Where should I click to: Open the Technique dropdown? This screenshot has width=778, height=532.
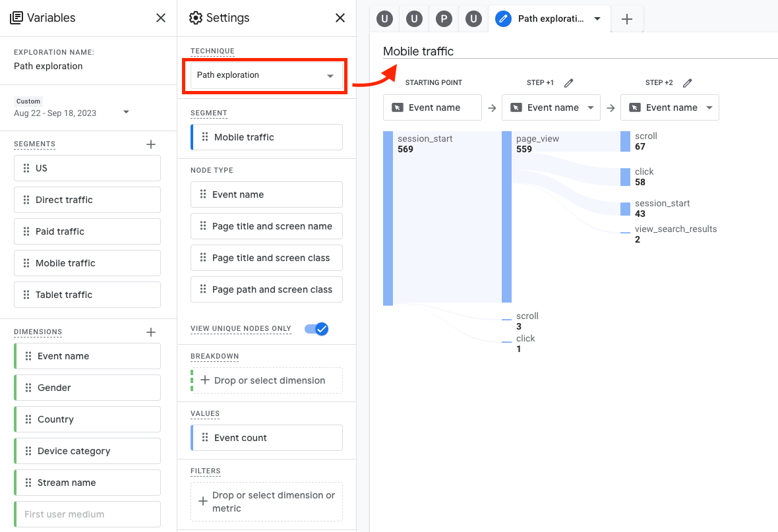[x=266, y=75]
